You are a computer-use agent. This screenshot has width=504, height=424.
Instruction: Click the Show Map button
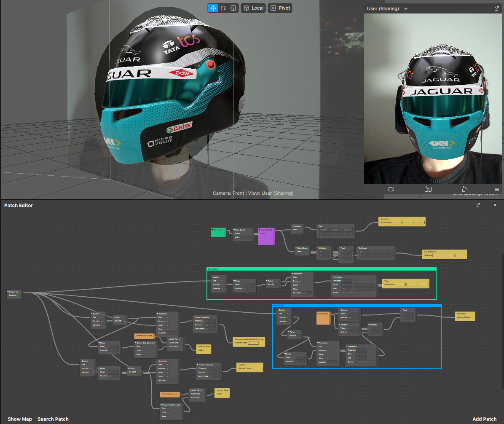[20, 419]
